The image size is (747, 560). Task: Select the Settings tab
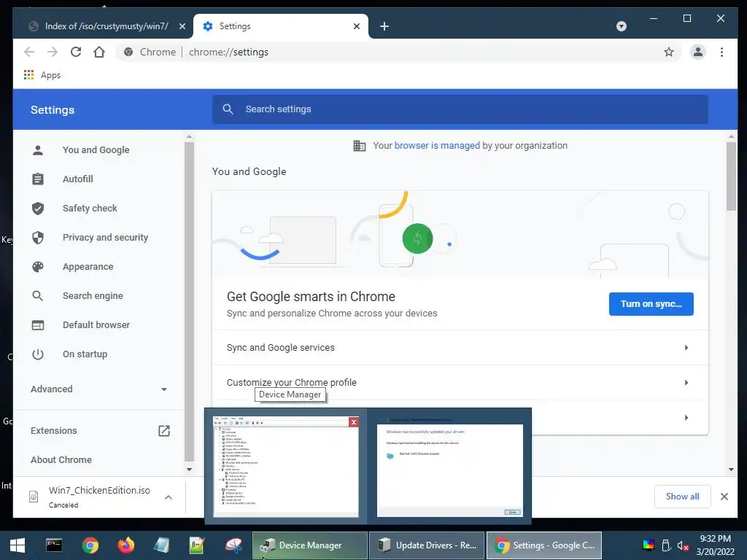click(281, 26)
